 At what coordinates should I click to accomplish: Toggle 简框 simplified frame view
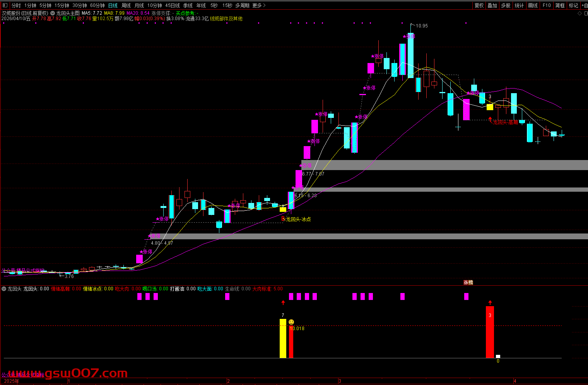coord(560,5)
